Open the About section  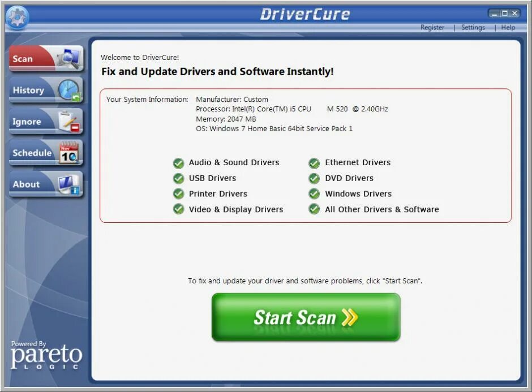coord(46,184)
